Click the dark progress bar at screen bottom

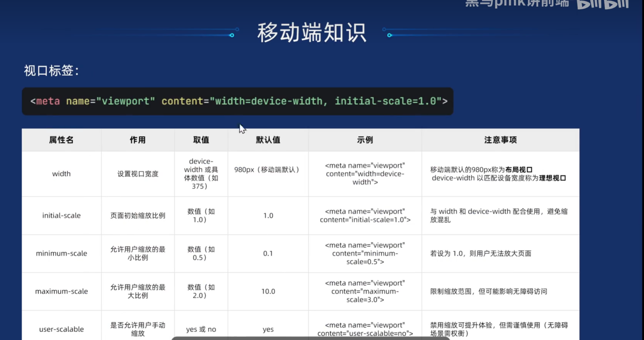coord(311,338)
